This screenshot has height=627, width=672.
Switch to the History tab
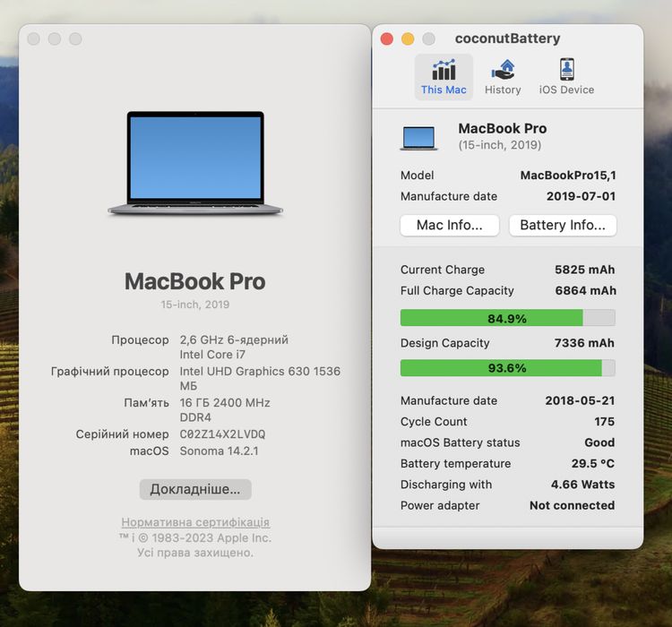(503, 77)
